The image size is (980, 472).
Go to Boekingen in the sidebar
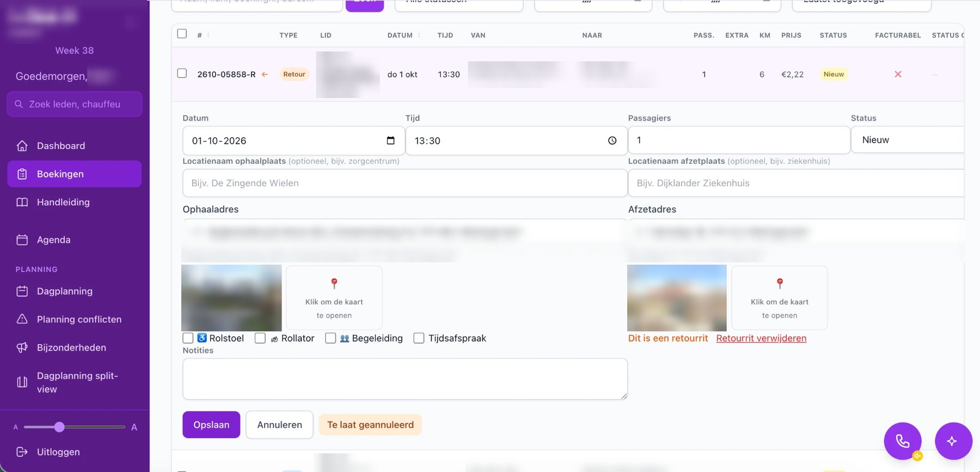(x=75, y=174)
